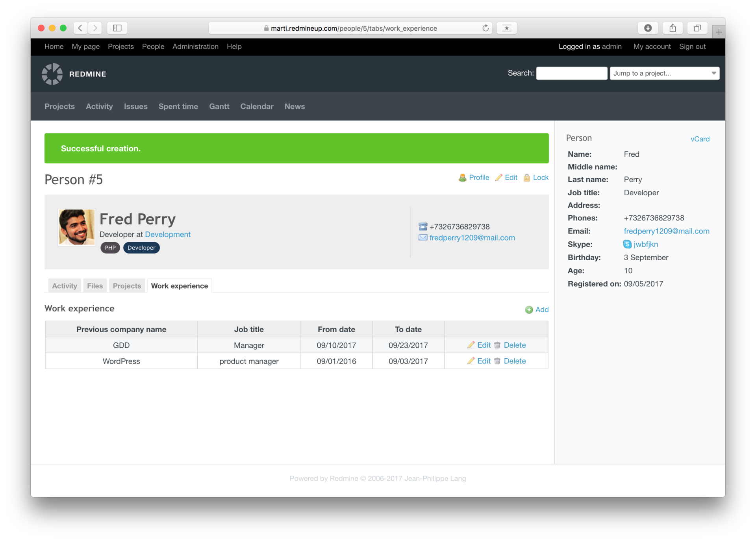Download the vCard link
The width and height of the screenshot is (756, 541).
tap(700, 139)
